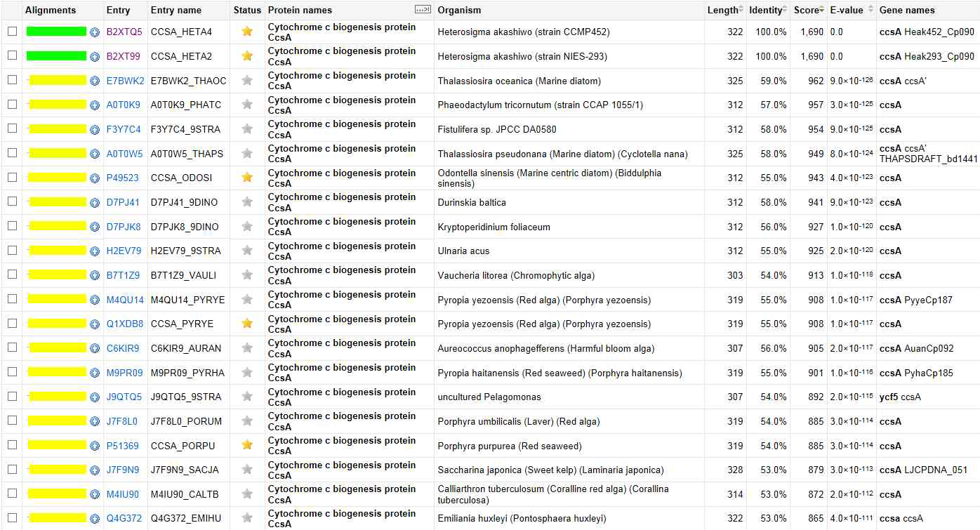This screenshot has height=530, width=980.
Task: Collapse Protein names column toggle button
Action: (423, 9)
